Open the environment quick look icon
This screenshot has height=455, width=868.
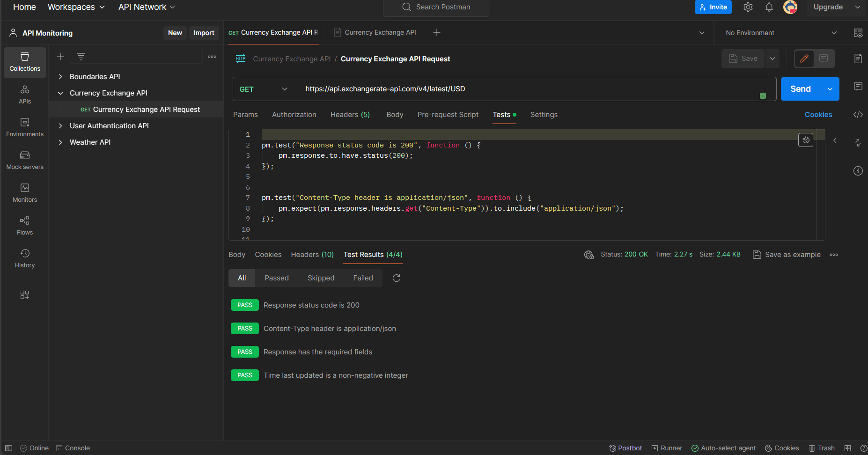point(858,33)
